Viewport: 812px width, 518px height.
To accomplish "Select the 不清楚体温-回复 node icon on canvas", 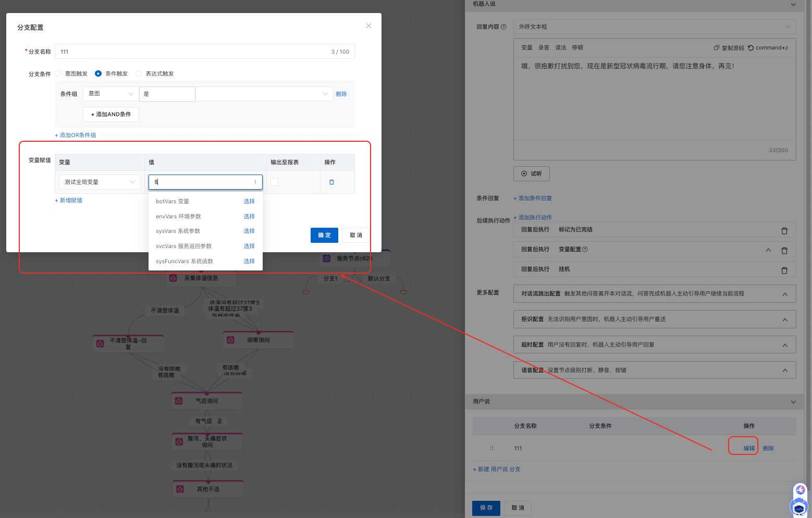I will (x=100, y=343).
